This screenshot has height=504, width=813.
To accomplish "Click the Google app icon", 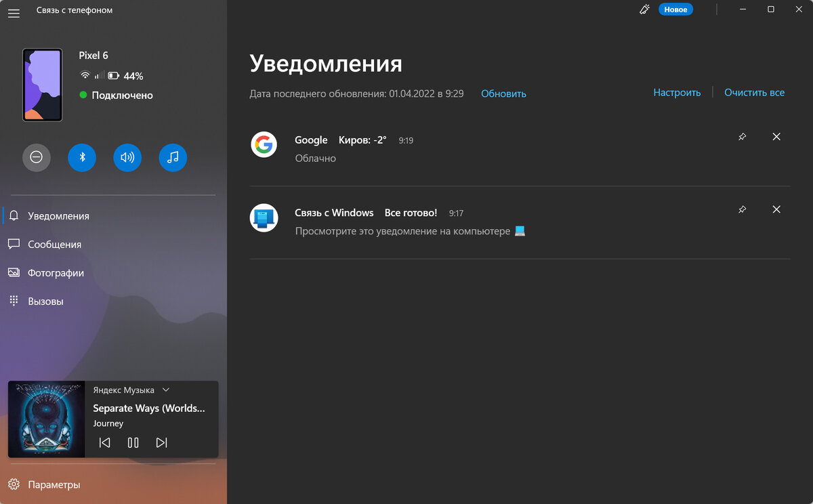I will click(x=264, y=144).
